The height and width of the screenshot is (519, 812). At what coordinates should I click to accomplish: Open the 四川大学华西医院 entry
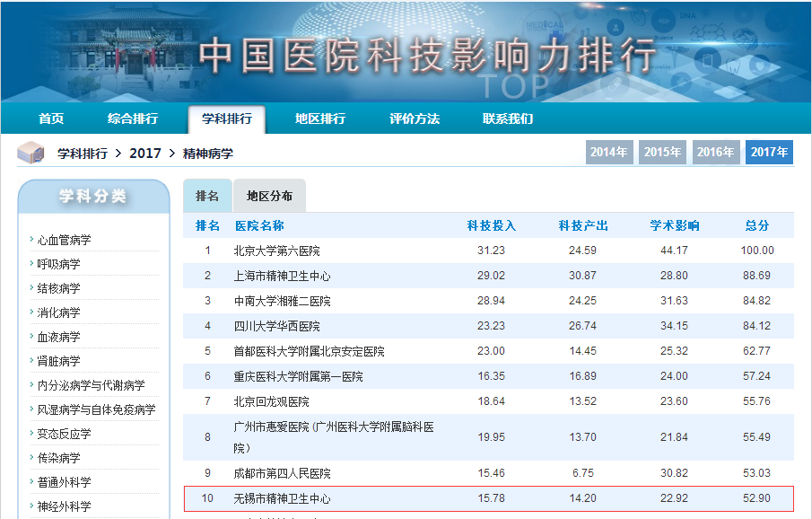276,326
